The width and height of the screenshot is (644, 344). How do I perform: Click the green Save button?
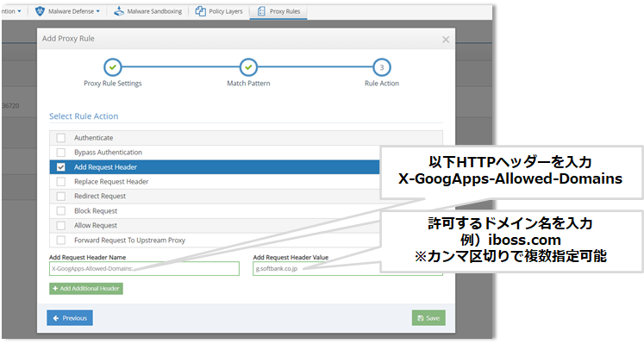coord(428,318)
